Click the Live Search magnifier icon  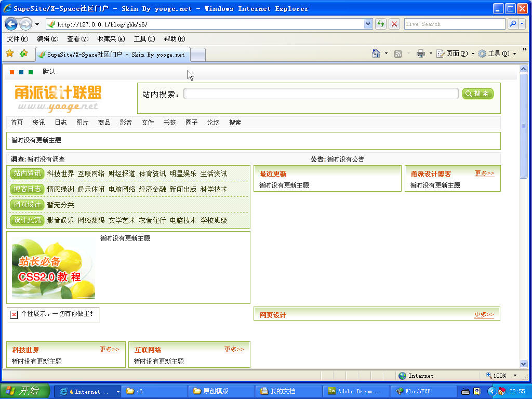(x=513, y=24)
